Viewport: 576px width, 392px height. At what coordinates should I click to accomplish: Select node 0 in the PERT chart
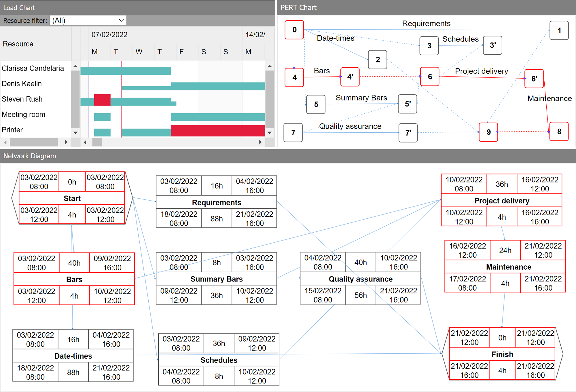(294, 30)
